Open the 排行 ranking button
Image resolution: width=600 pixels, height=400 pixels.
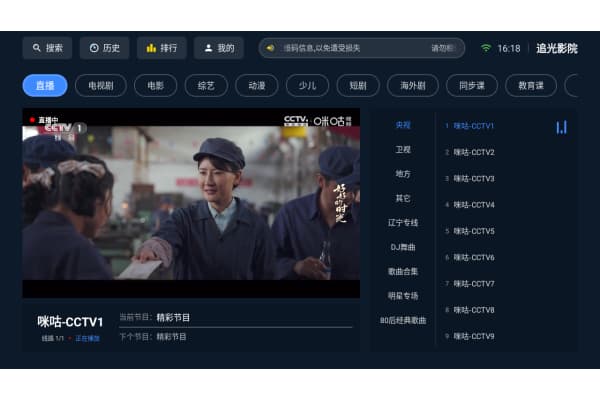(x=161, y=48)
